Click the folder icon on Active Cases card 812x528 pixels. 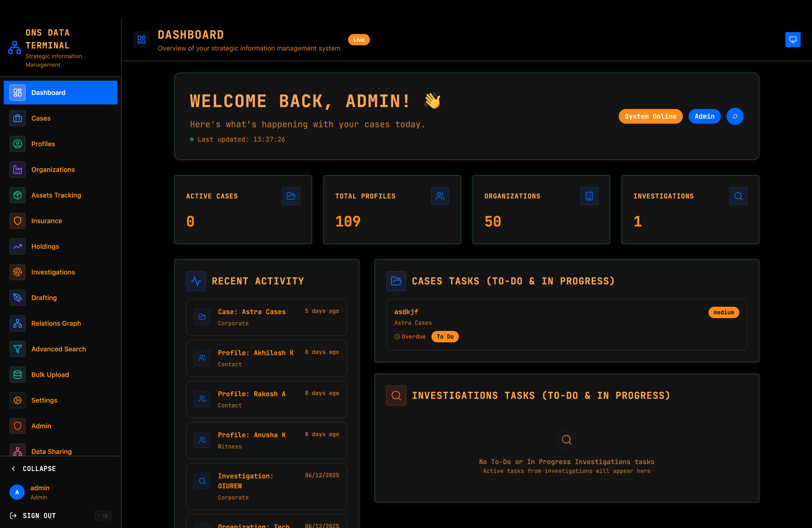[291, 196]
